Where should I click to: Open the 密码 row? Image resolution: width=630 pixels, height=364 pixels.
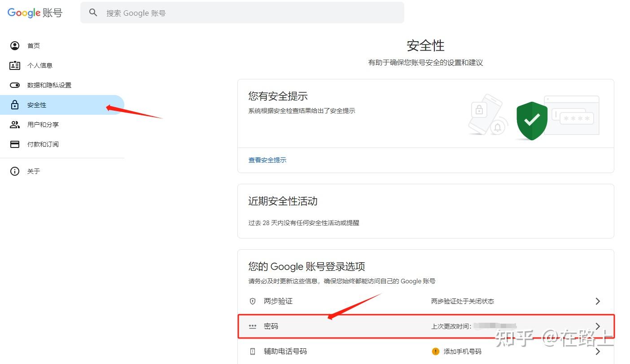(x=425, y=326)
